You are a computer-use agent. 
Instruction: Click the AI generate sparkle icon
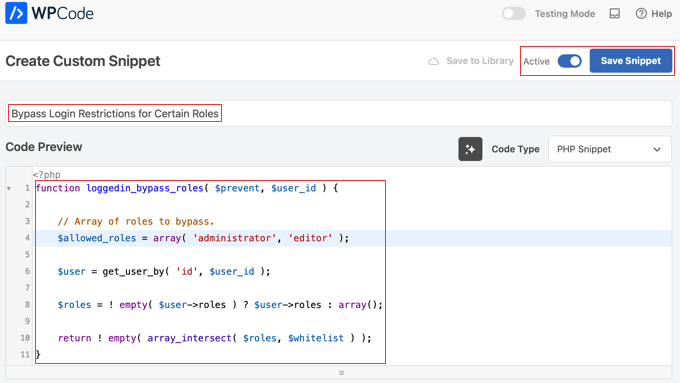click(x=470, y=149)
